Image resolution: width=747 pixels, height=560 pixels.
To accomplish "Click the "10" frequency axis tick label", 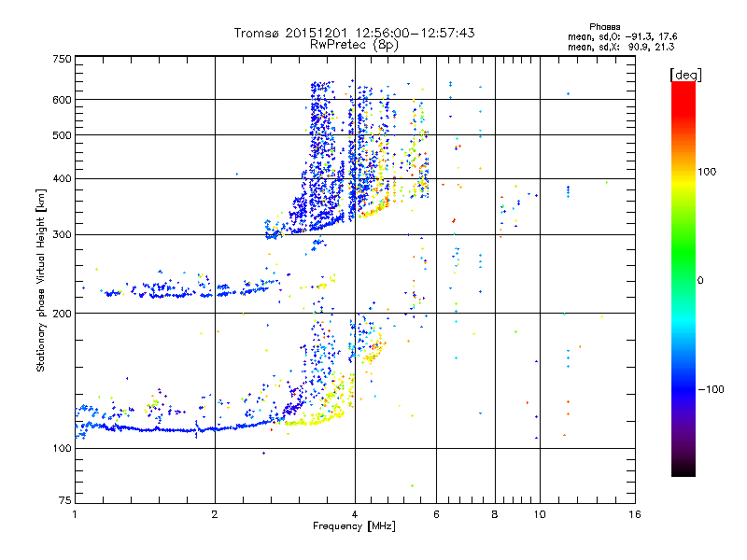I will tap(540, 514).
